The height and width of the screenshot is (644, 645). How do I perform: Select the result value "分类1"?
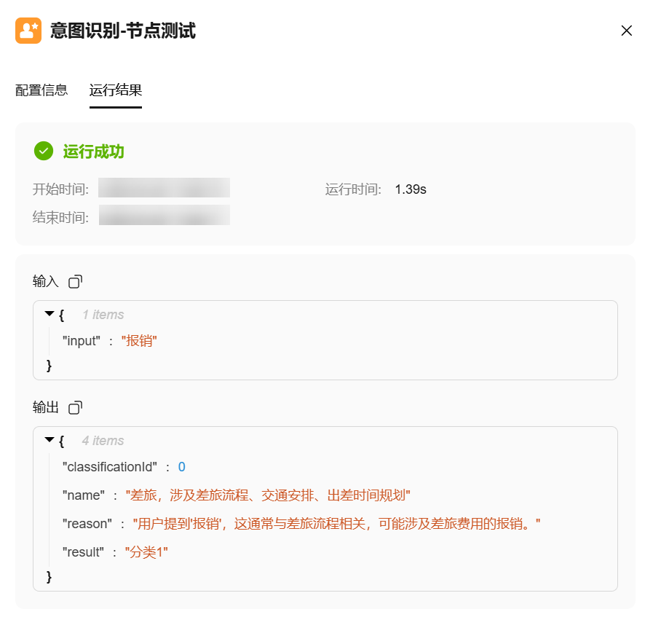(x=146, y=552)
